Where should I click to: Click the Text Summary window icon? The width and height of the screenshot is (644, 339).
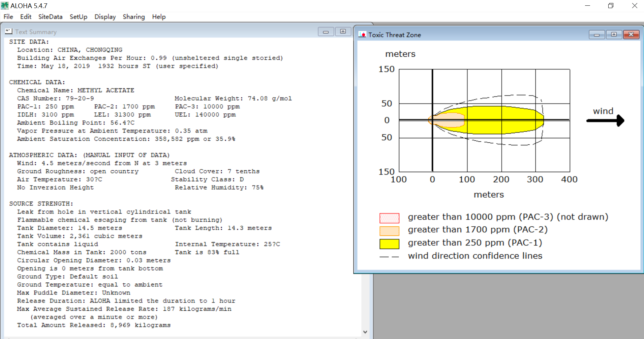click(9, 31)
